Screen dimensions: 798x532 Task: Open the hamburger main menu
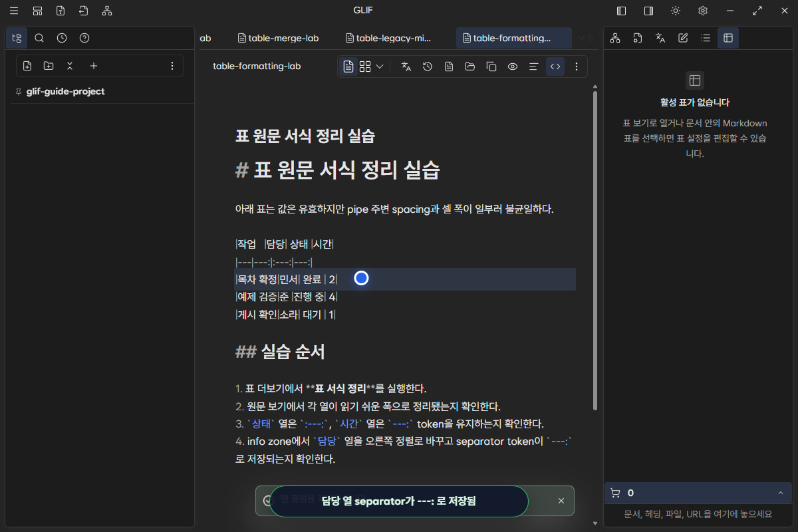[14, 11]
